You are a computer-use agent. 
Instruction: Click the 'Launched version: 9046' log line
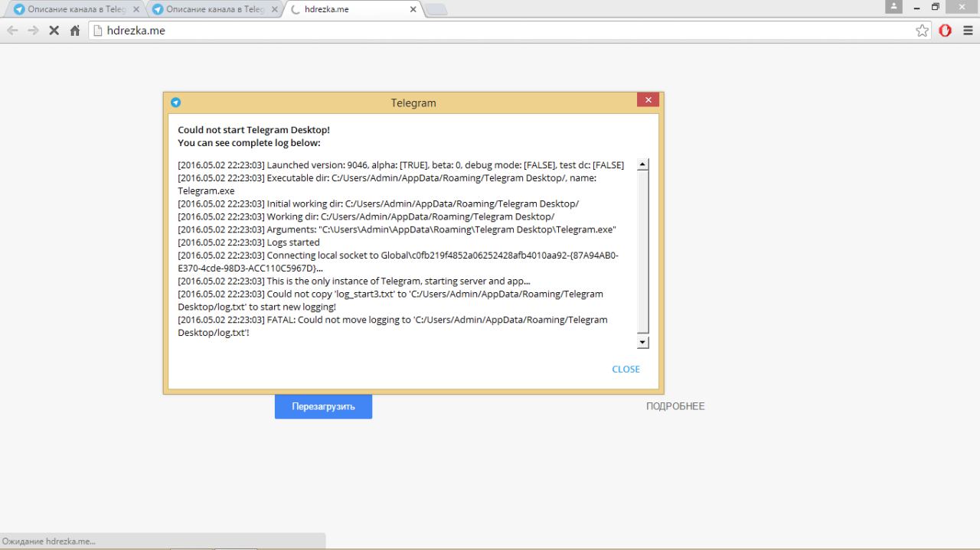point(401,164)
